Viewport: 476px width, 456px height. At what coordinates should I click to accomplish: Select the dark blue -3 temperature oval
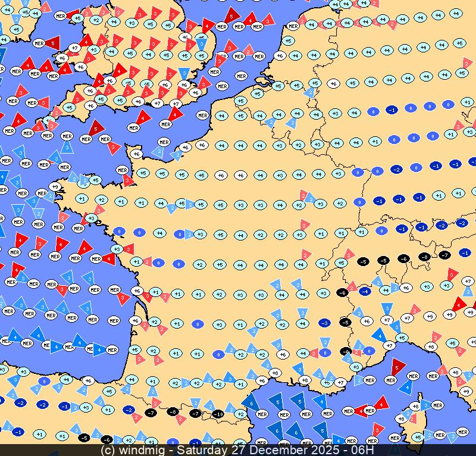(x=324, y=323)
